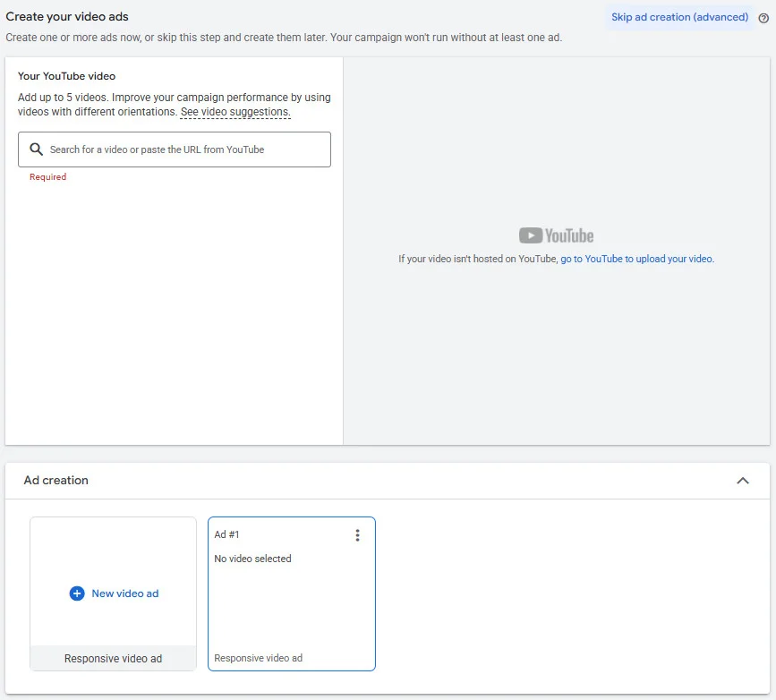Image resolution: width=776 pixels, height=700 pixels.
Task: Click the Ad creation header title
Action: tap(56, 481)
